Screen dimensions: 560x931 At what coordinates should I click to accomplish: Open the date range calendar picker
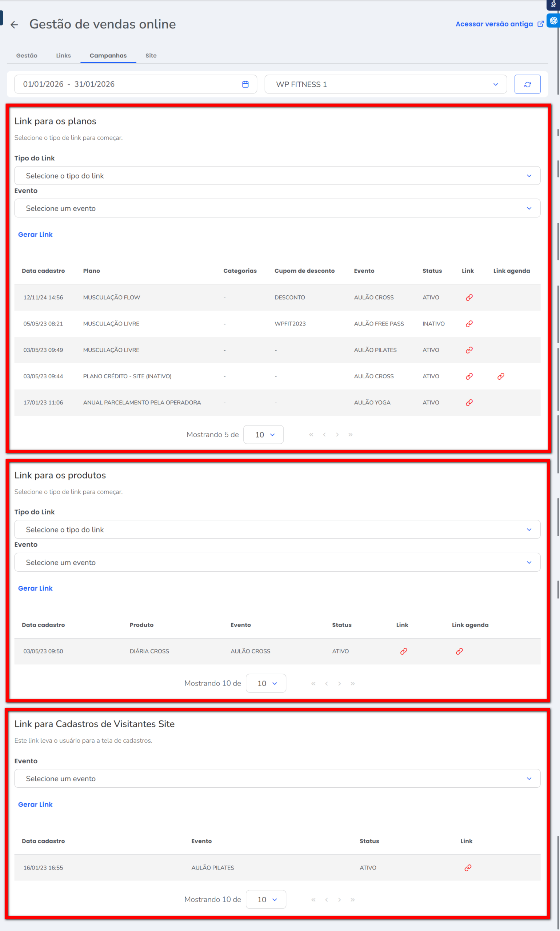(x=245, y=84)
